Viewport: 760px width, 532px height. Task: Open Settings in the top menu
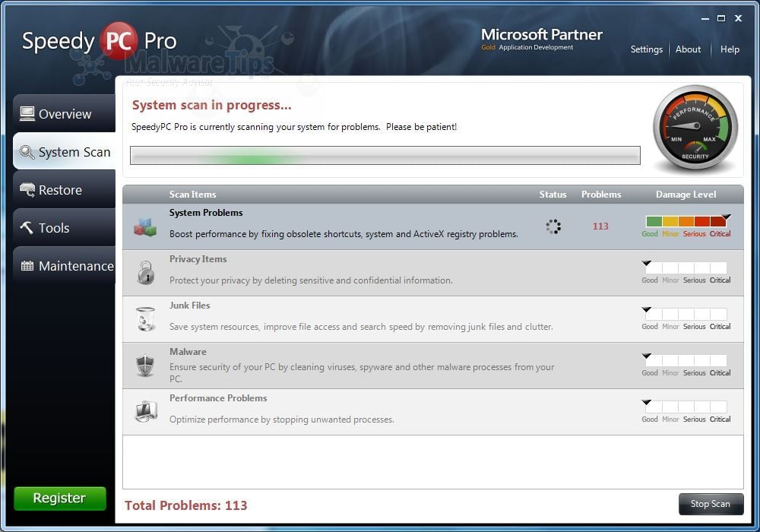click(646, 49)
